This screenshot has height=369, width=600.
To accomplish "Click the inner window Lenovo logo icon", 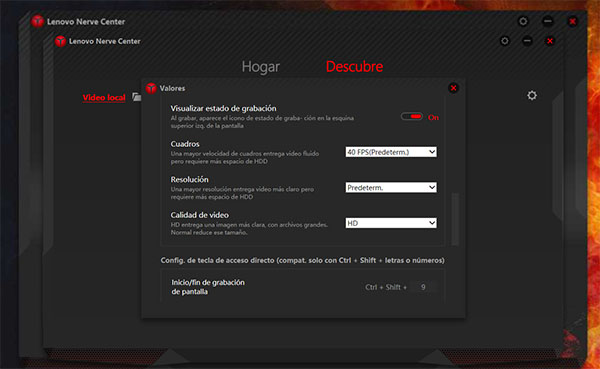I will (x=60, y=41).
